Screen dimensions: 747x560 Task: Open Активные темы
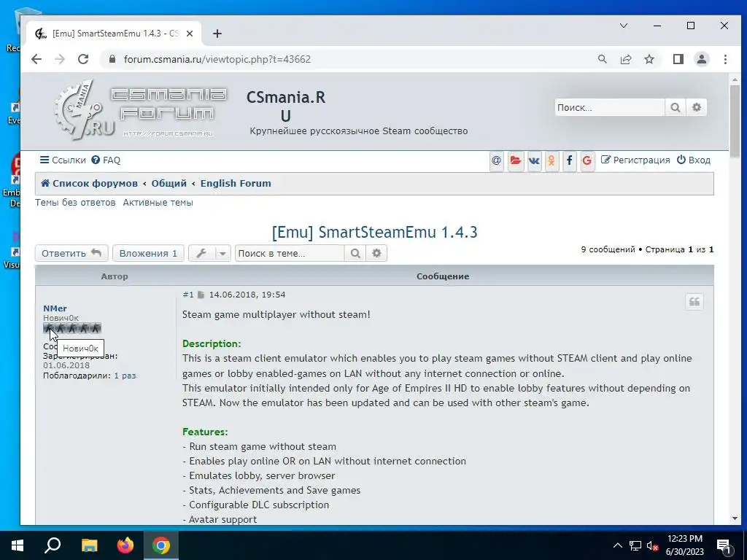point(158,203)
